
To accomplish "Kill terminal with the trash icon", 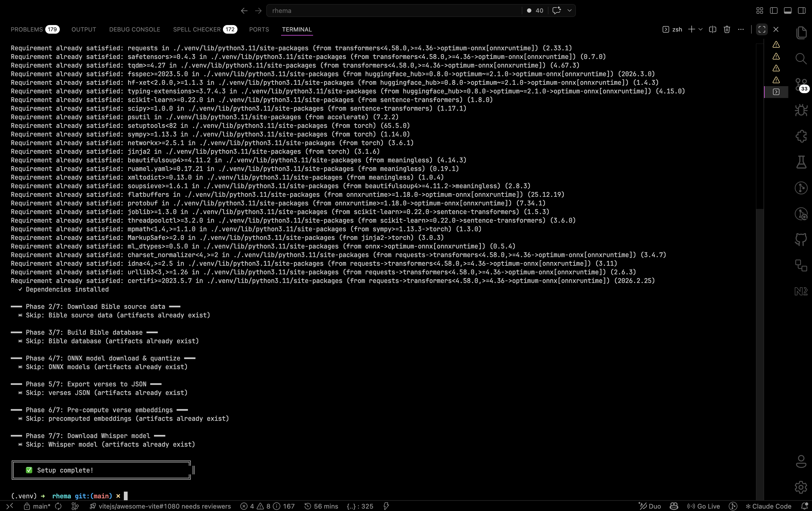I will click(x=727, y=29).
